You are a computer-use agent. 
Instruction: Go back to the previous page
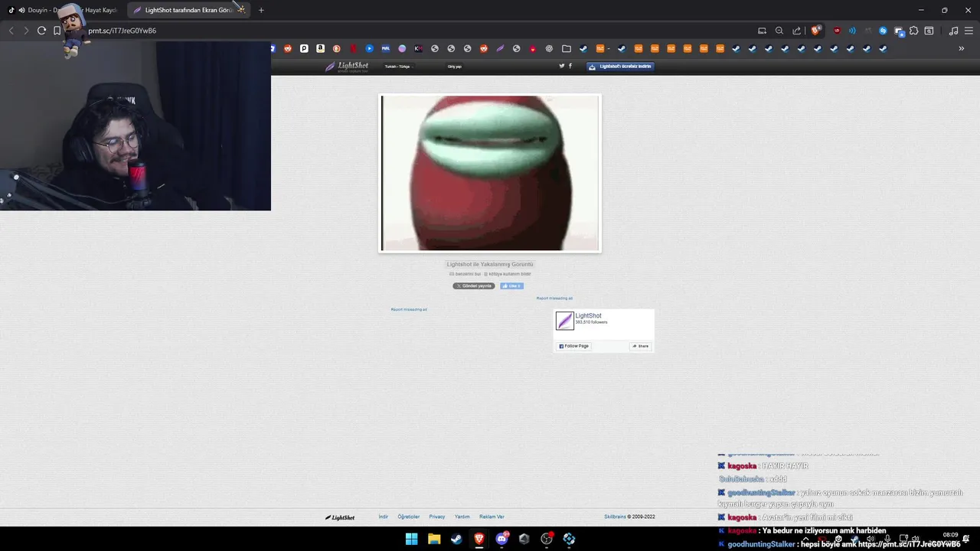pos(11,31)
